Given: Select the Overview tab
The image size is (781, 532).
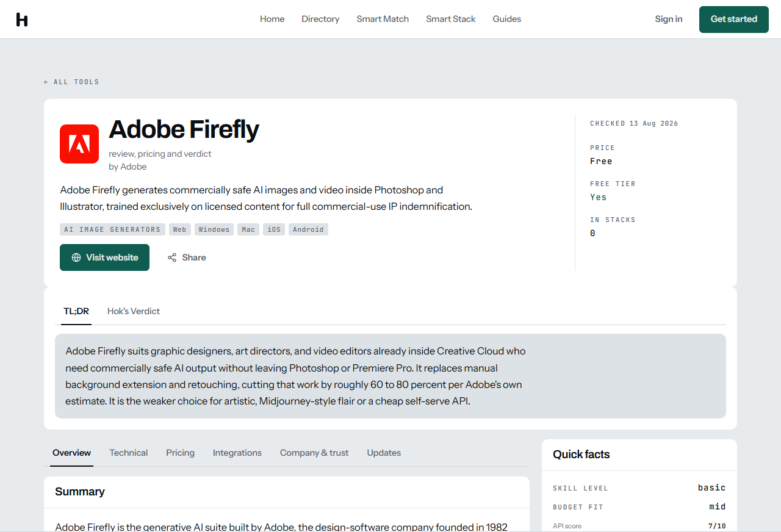Looking at the screenshot, I should [71, 453].
